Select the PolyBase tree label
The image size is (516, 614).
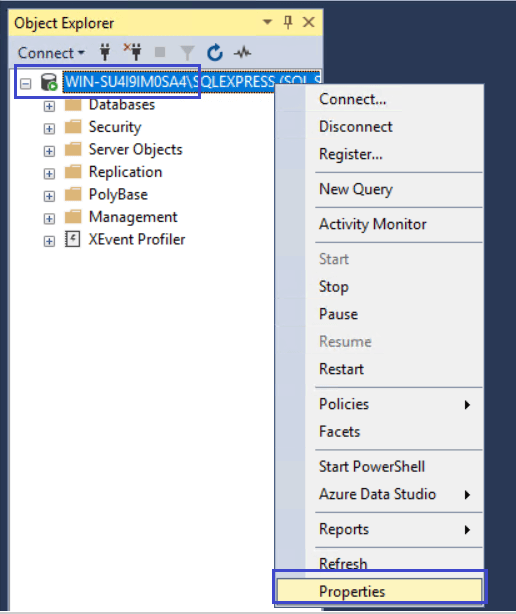118,194
